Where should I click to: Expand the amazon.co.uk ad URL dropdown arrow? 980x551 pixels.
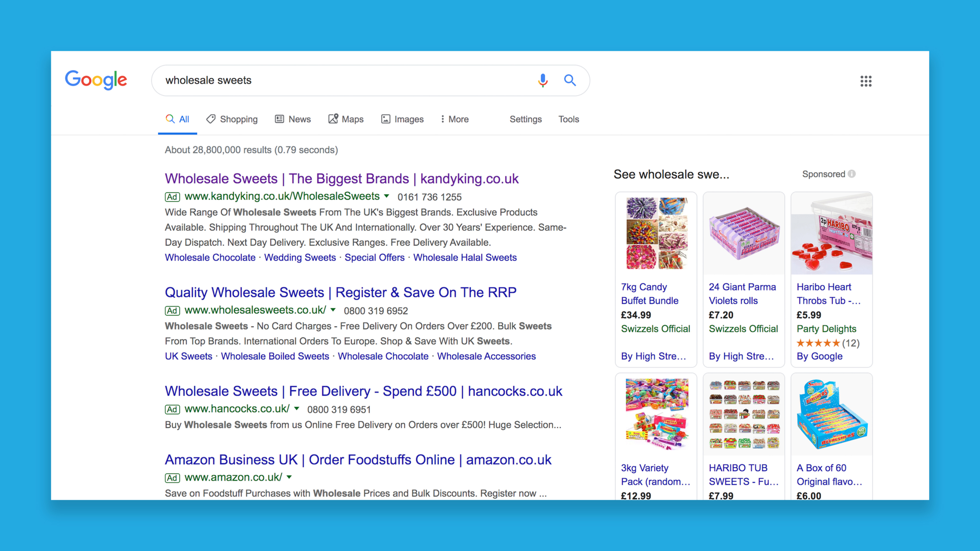click(289, 477)
